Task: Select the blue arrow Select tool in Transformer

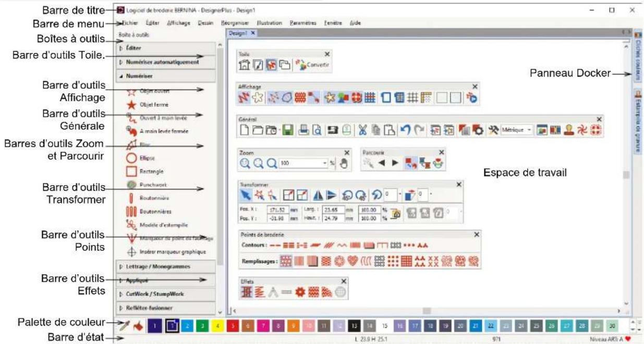Action: click(x=245, y=195)
